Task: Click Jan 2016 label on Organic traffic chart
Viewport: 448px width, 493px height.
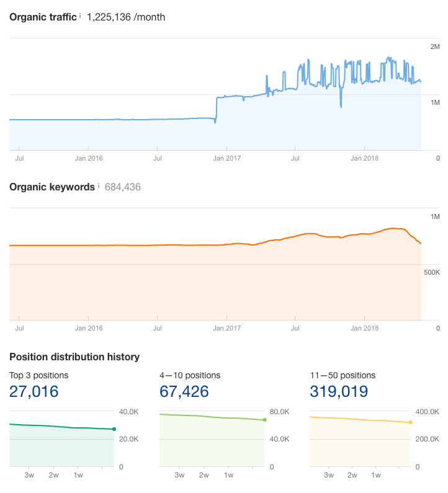Action: click(89, 158)
